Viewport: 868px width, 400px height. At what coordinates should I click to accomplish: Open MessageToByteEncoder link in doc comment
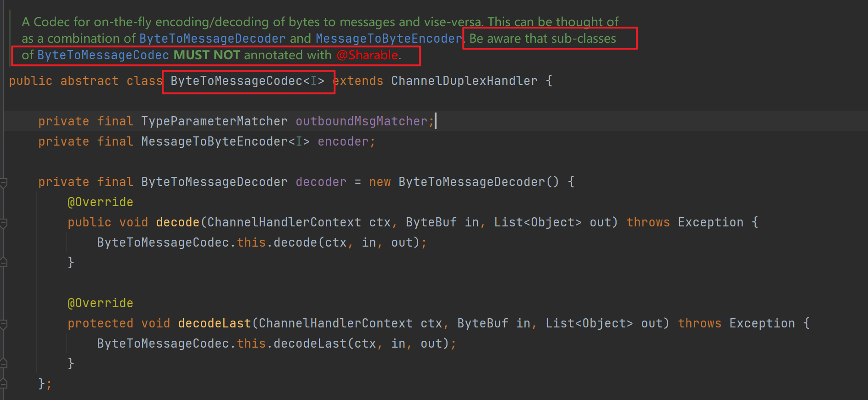[389, 39]
